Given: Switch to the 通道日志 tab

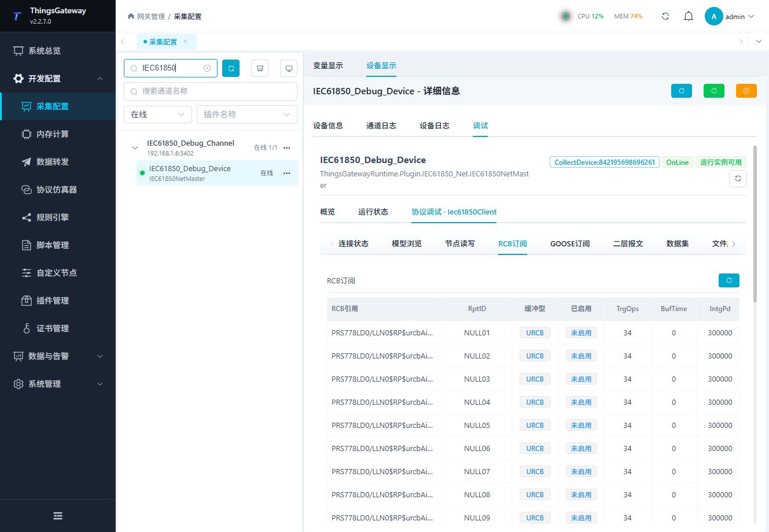Looking at the screenshot, I should click(x=381, y=125).
